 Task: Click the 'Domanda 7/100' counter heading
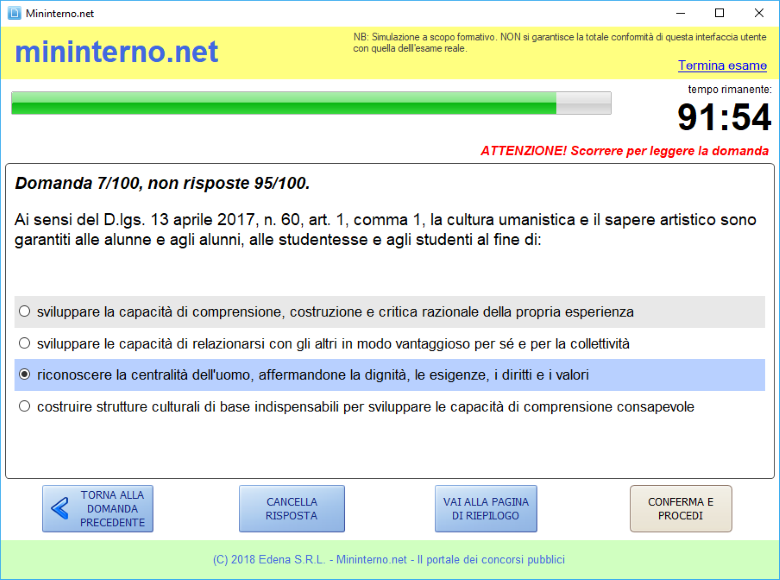point(162,184)
